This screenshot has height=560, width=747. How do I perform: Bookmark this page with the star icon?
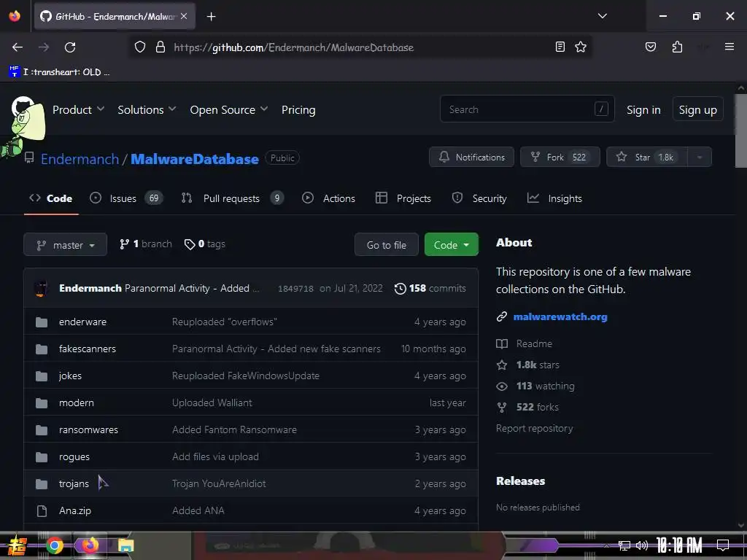(x=580, y=47)
